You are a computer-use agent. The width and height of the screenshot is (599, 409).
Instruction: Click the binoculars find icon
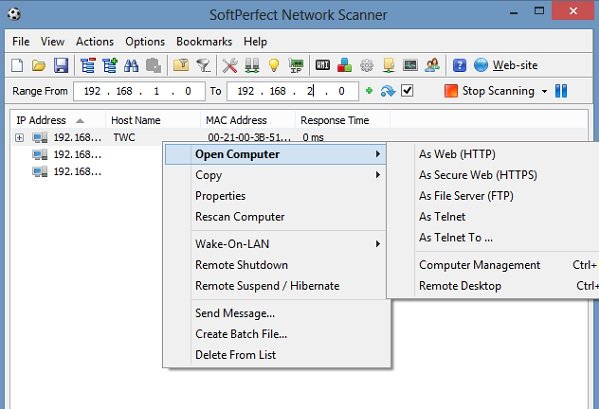point(131,66)
